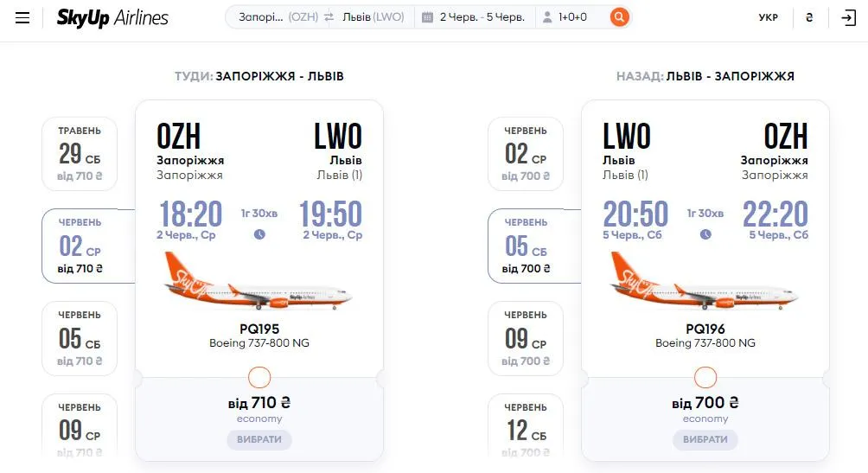Open the УКР language selector
Screen dimensions: 868x473
pyautogui.click(x=768, y=18)
